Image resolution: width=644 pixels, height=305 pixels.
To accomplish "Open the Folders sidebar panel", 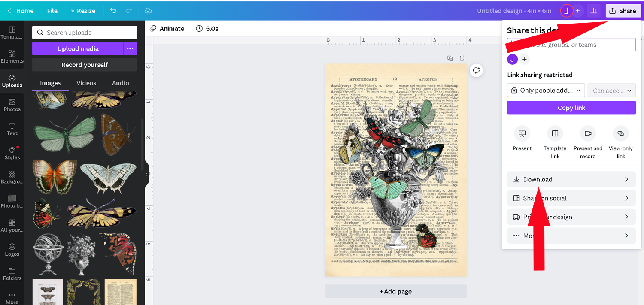I will (12, 273).
